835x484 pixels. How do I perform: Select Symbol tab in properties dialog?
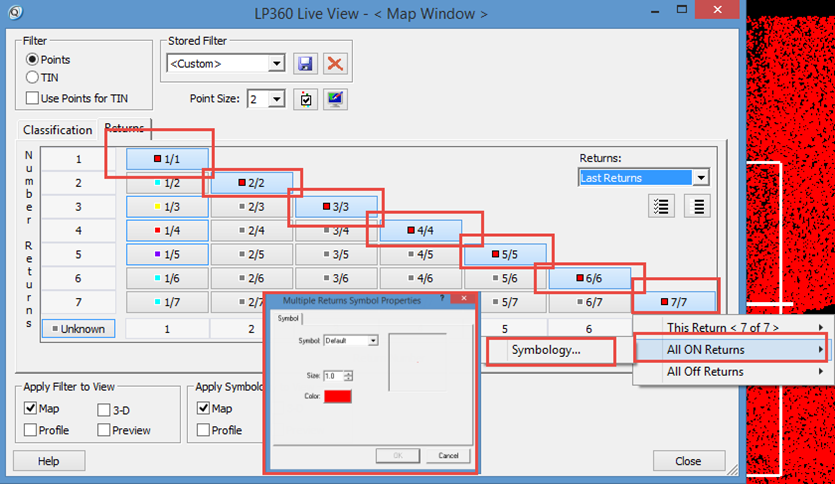[288, 318]
